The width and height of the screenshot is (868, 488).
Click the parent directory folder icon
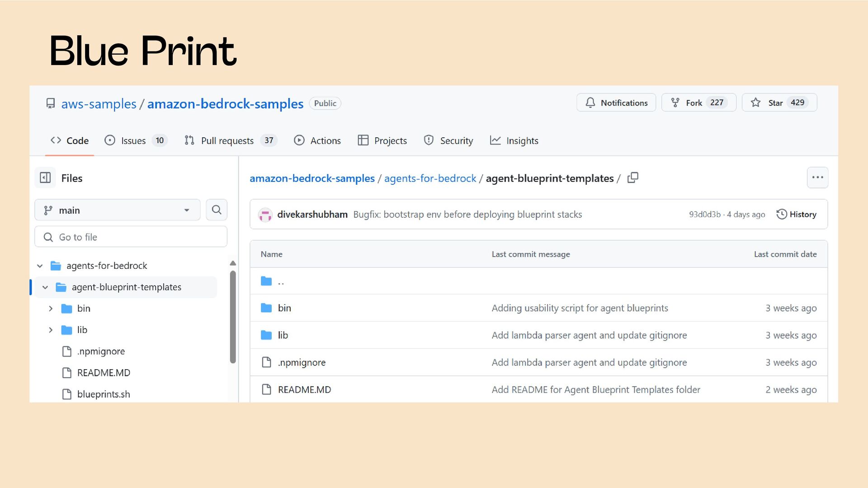point(266,281)
